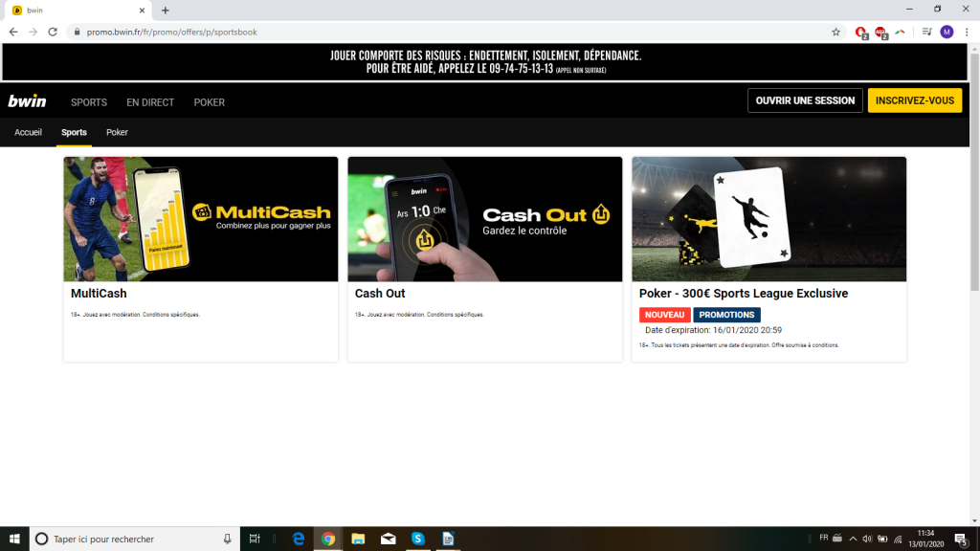Screen dimensions: 980x551
Task: Click the battery icon in tray
Action: (882, 539)
